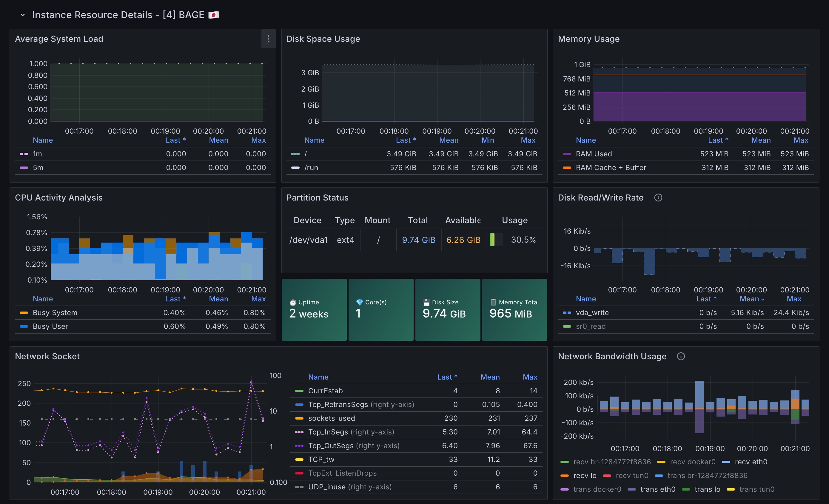Sort Disk Space legend by Min
829x504 pixels.
[x=488, y=140]
